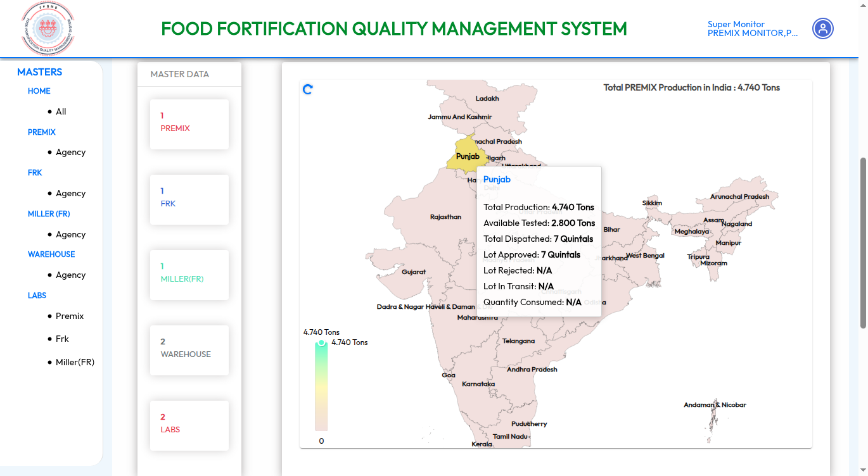Open Premix under LABS

click(70, 316)
